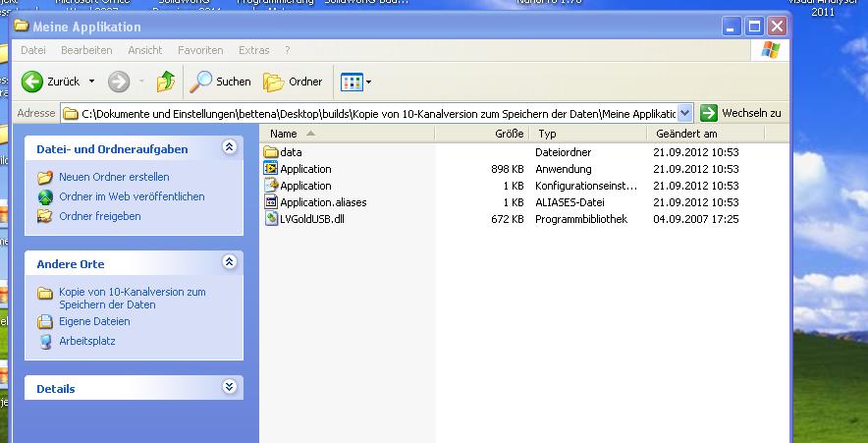Sort by the Geändert am column header
The width and height of the screenshot is (868, 443).
[705, 134]
